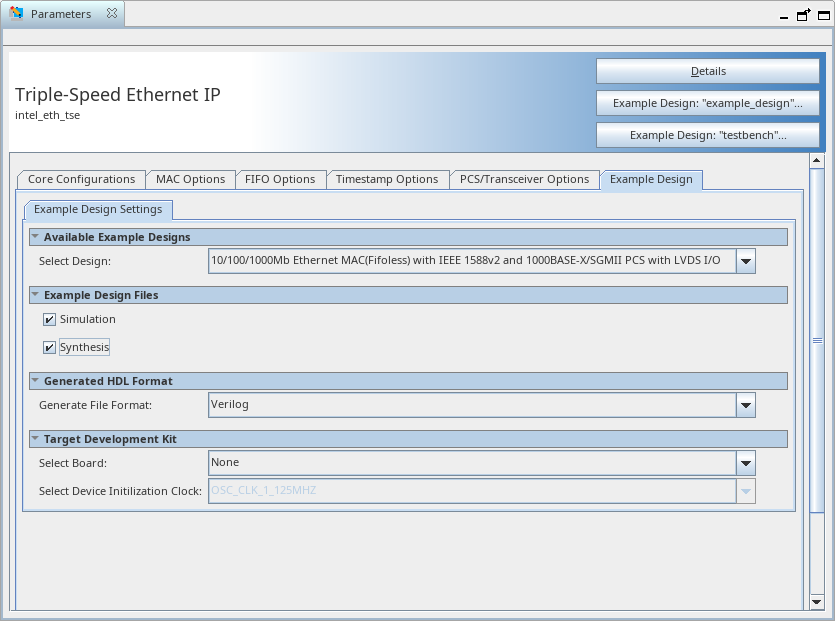Click the Verilog format combo box
The image size is (835, 621).
[472, 405]
